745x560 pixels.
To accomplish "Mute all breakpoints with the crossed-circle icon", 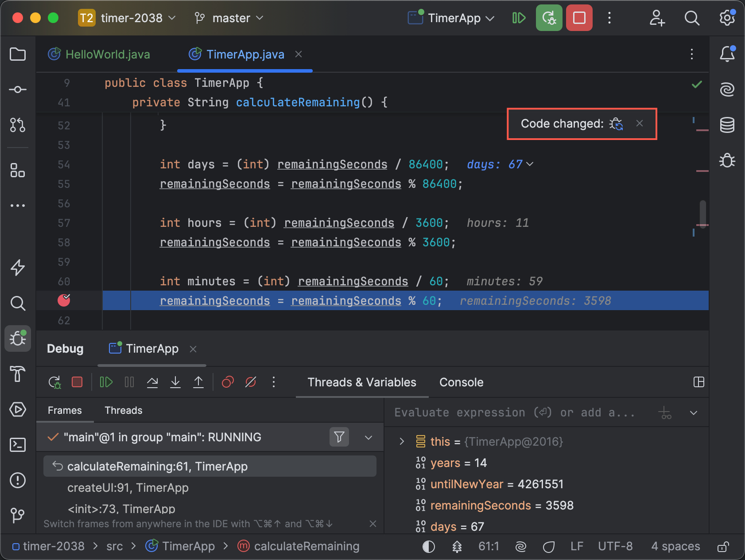I will click(250, 382).
